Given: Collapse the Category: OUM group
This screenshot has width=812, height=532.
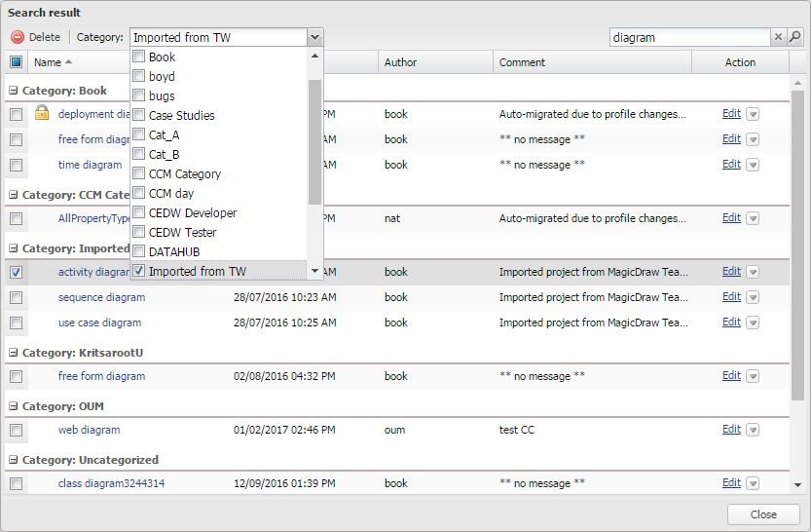Looking at the screenshot, I should click(14, 406).
